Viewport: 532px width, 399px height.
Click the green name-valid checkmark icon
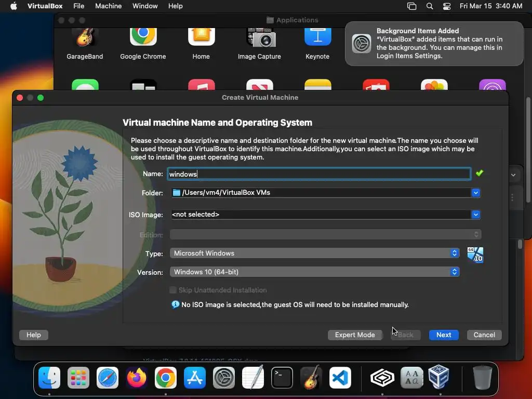click(480, 174)
